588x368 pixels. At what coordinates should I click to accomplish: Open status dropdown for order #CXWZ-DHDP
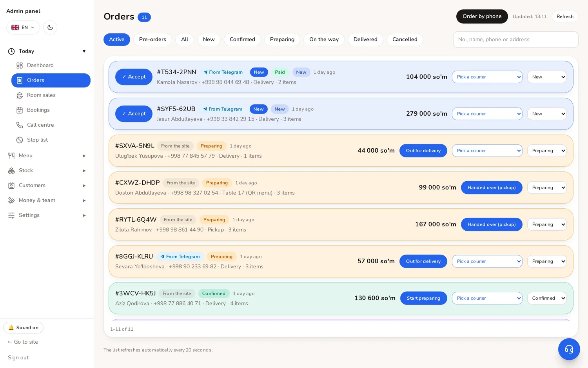coord(547,188)
